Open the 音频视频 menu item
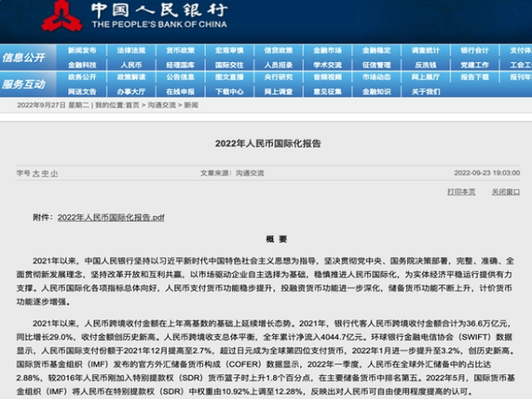Screen dimensions: 532x399 [x=327, y=77]
